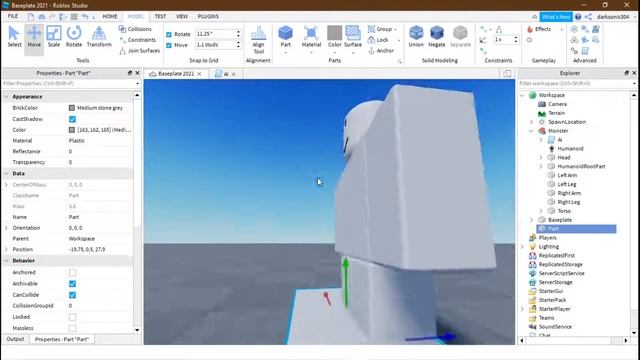640x360 pixels.
Task: Open the FILE menu
Action: tap(13, 16)
